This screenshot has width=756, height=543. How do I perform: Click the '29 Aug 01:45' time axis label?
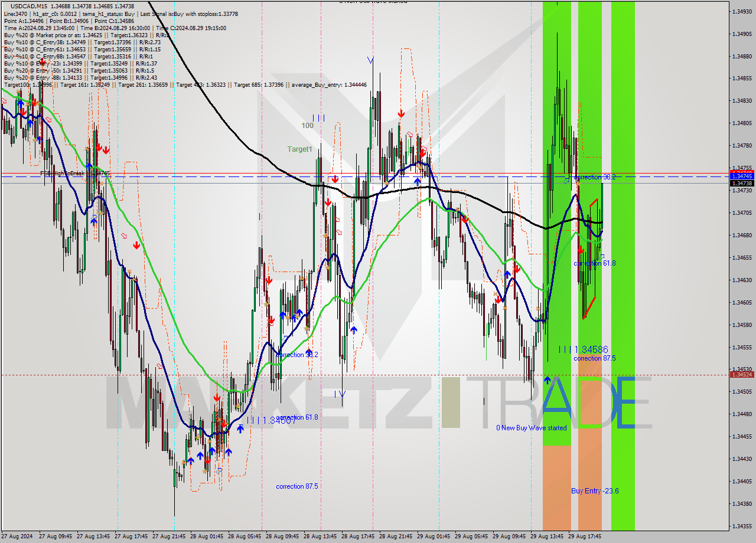[x=433, y=537]
